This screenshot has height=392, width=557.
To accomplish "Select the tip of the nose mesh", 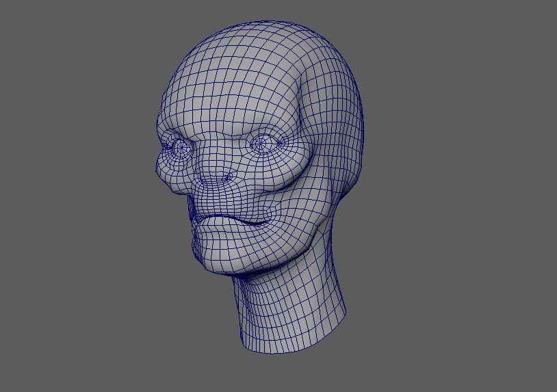I will (x=217, y=179).
